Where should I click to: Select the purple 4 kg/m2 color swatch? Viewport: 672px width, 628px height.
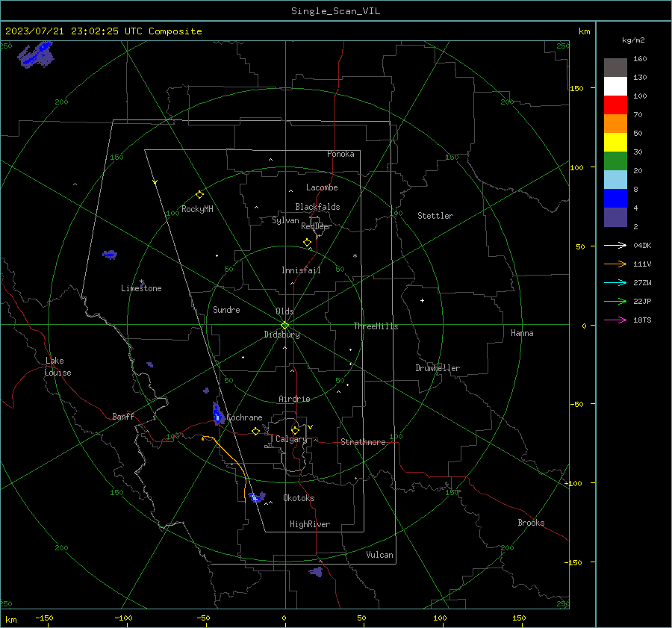coord(615,217)
